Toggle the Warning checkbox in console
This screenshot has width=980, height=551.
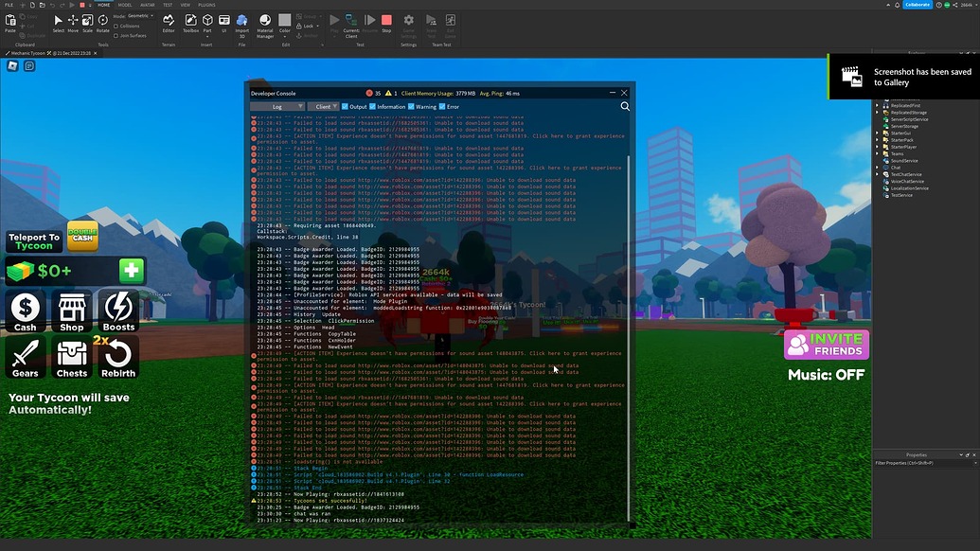[x=411, y=107]
